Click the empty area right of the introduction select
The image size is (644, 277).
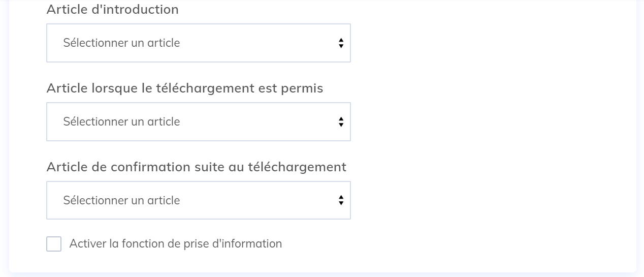coord(482,43)
